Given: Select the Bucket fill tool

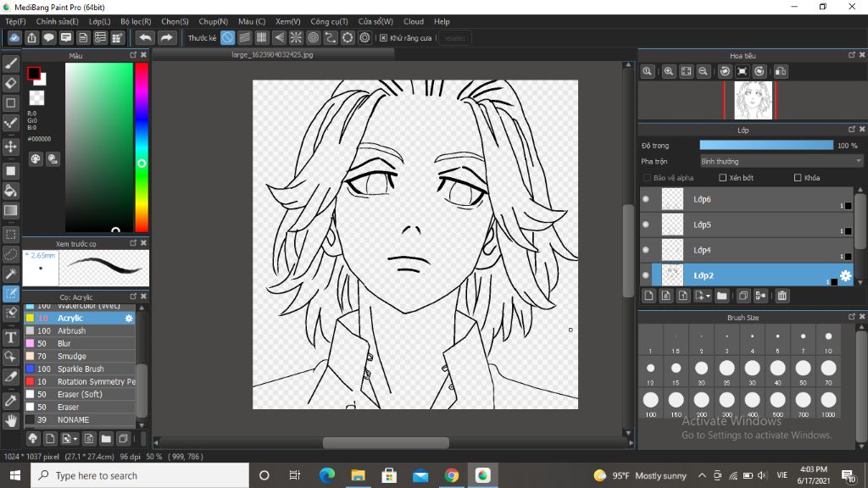Looking at the screenshot, I should point(10,191).
